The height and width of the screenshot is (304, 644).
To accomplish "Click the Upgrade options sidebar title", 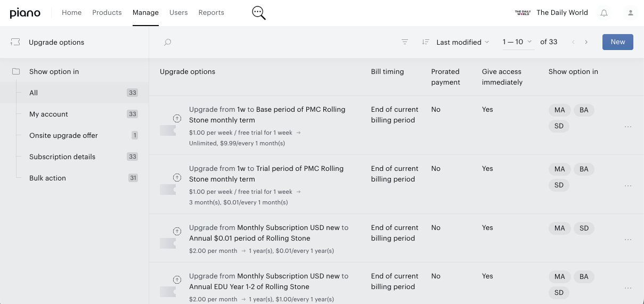I will click(x=56, y=42).
